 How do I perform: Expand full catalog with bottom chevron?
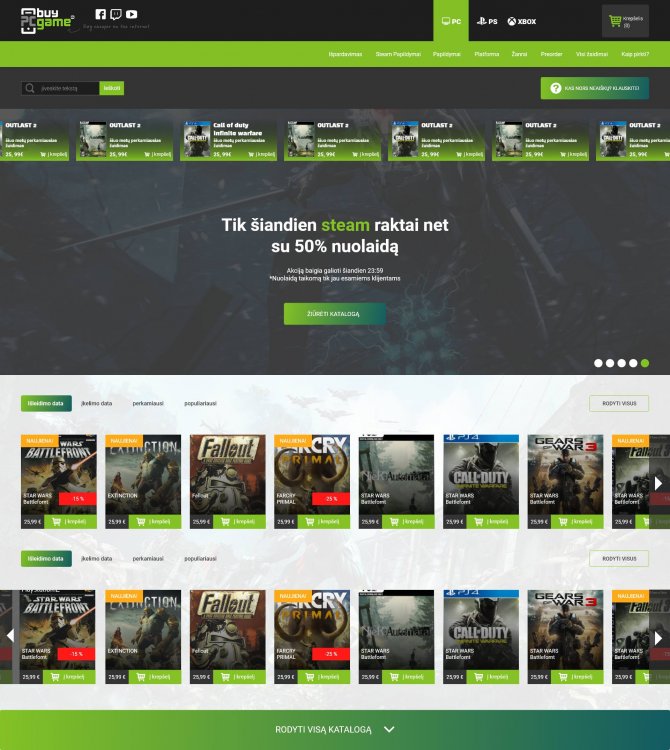[x=389, y=729]
